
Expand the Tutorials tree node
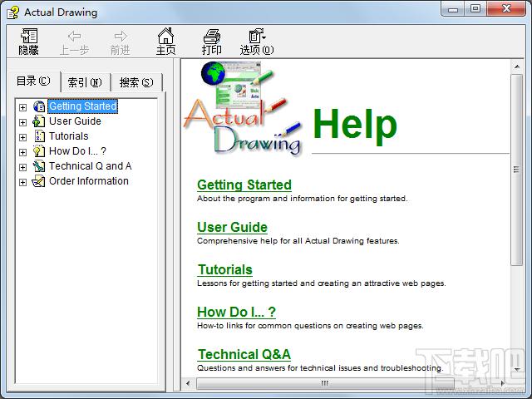pos(22,137)
